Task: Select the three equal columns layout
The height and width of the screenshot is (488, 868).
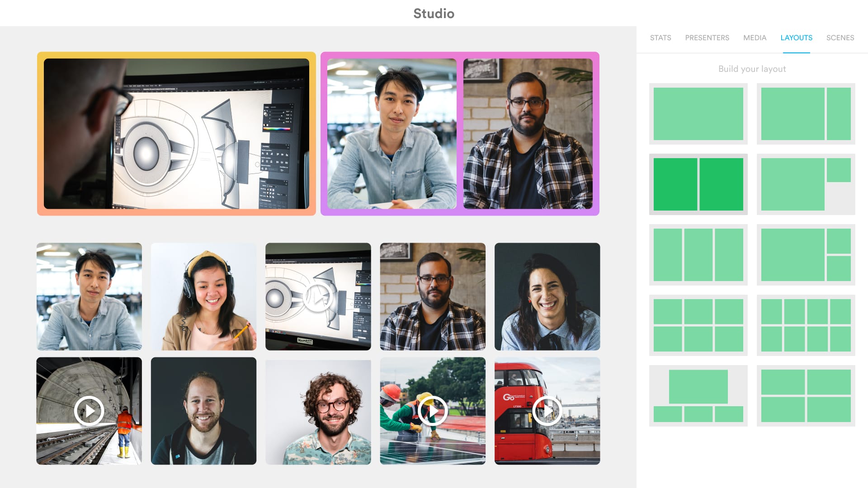Action: click(x=698, y=255)
